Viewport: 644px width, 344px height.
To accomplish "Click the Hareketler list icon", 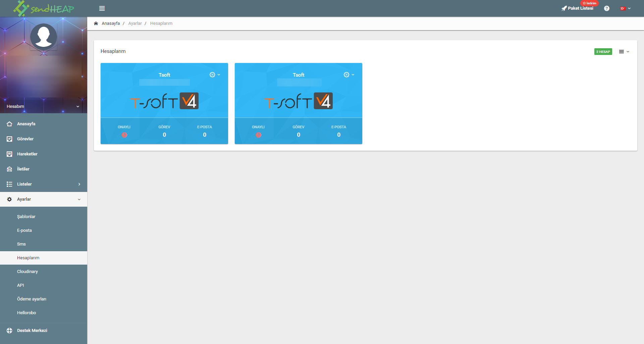I will [x=9, y=154].
